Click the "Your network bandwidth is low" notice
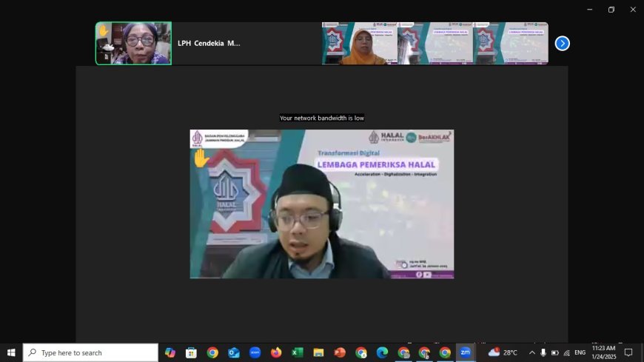Image resolution: width=644 pixels, height=362 pixels. [321, 118]
